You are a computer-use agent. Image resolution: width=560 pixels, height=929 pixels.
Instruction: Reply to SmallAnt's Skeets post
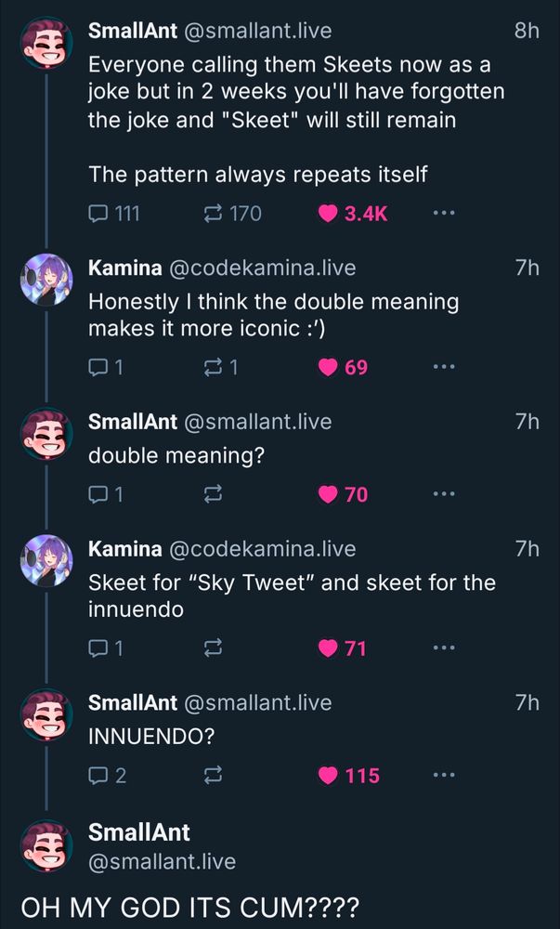click(98, 214)
